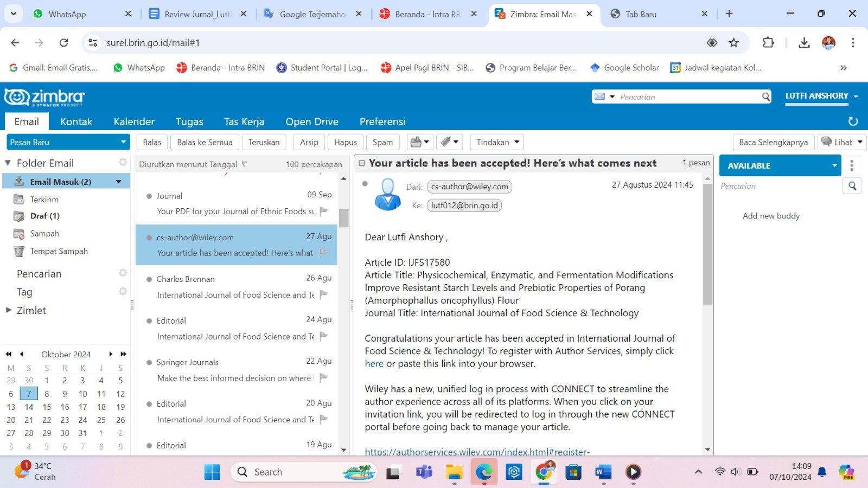Click the message list scrollbar thumb
This screenshot has width=868, height=488.
pyautogui.click(x=343, y=217)
